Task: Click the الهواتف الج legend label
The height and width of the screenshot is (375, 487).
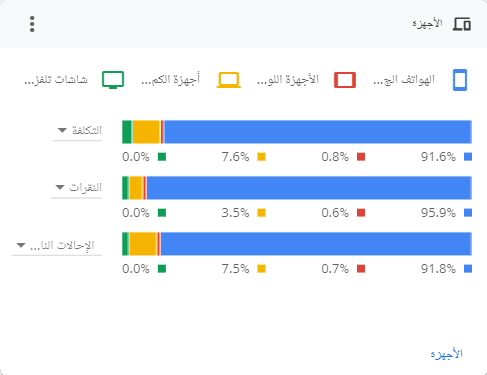Action: tap(404, 80)
